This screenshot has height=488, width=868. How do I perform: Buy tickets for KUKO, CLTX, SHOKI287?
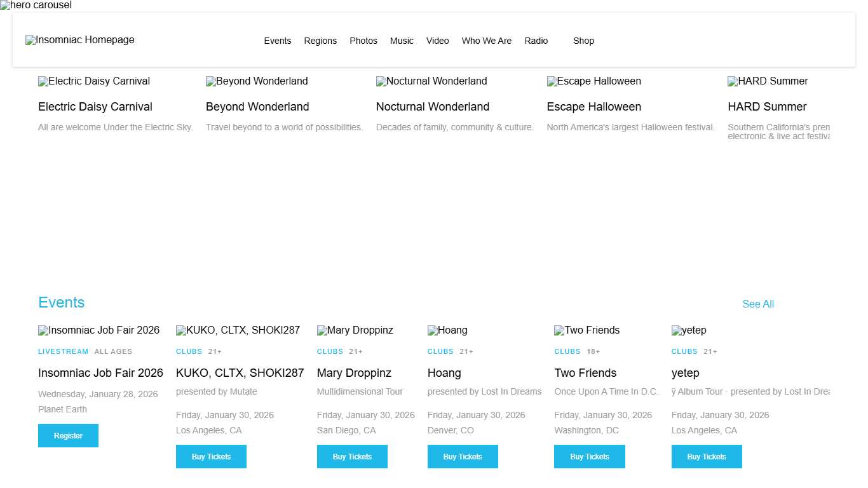pyautogui.click(x=211, y=457)
